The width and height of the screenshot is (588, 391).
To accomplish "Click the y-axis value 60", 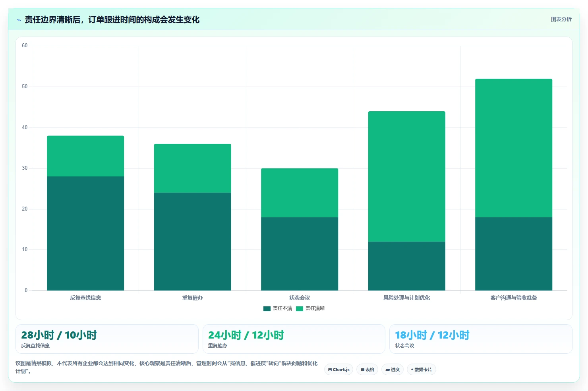I will pos(25,46).
